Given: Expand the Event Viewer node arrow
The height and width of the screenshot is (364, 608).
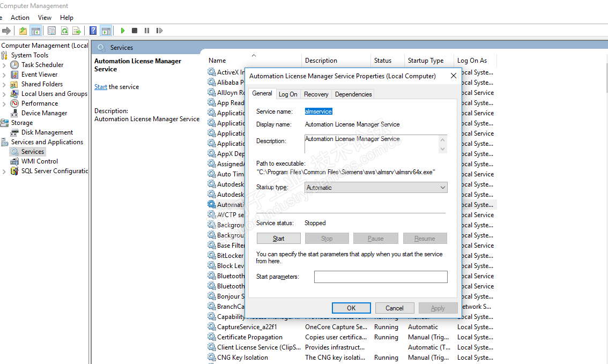Looking at the screenshot, I should (4, 75).
